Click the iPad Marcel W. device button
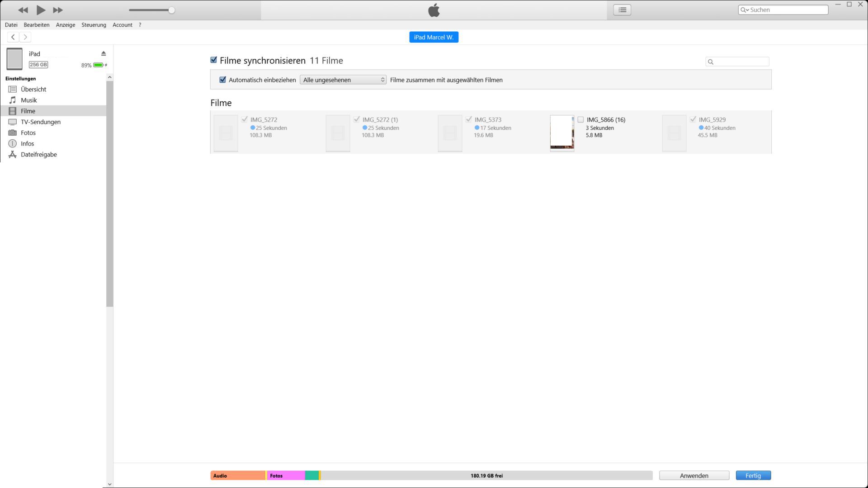Viewport: 868px width, 488px height. (434, 37)
